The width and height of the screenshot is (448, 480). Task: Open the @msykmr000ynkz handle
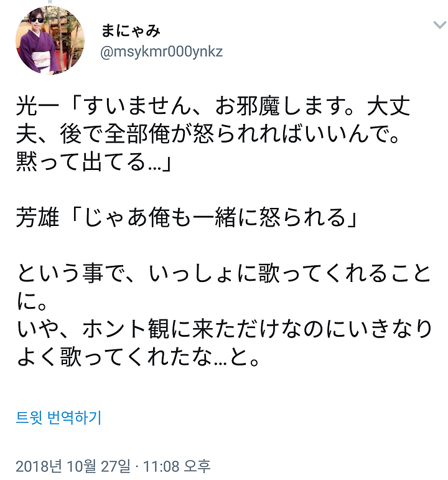pos(161,52)
